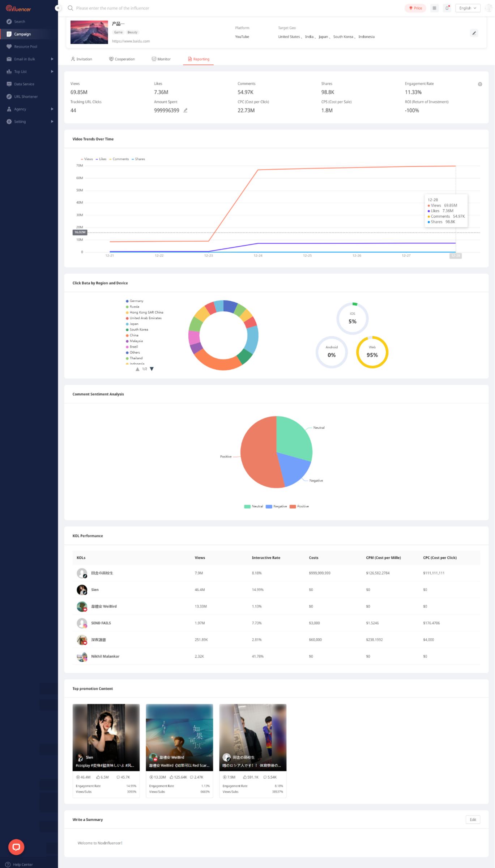Toggle Negative in sentiment legend
495x868 pixels.
276,506
